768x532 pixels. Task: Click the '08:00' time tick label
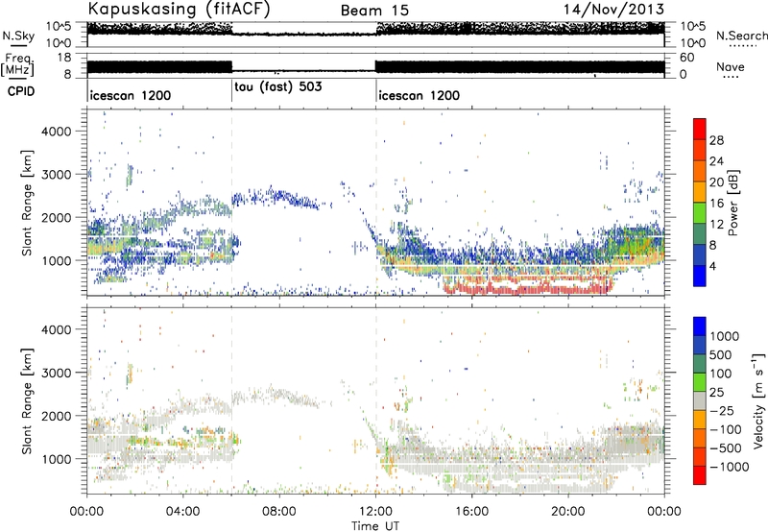coord(279,512)
